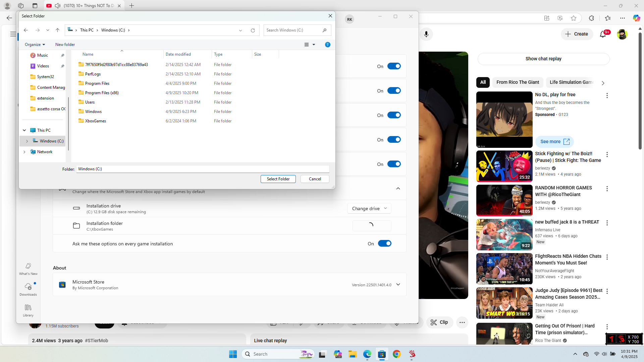Image resolution: width=644 pixels, height=362 pixels.
Task: Open File Explorer from taskbar
Action: pyautogui.click(x=352, y=354)
